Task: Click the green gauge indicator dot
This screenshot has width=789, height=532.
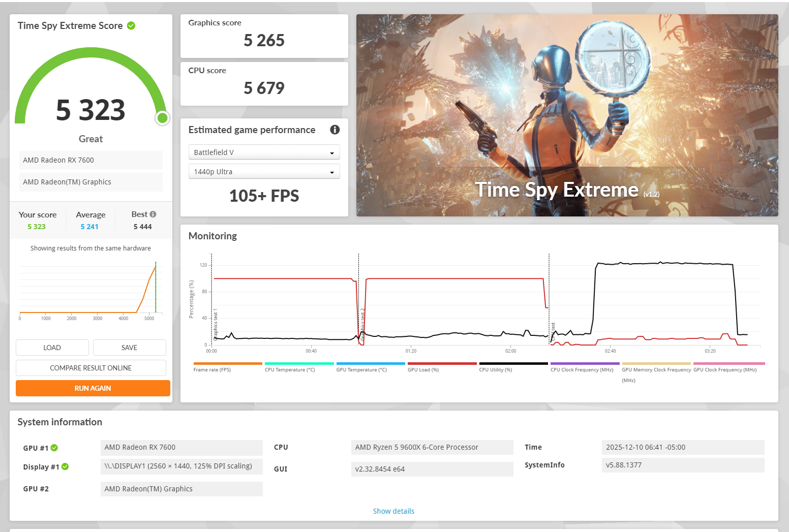Action: coord(163,118)
